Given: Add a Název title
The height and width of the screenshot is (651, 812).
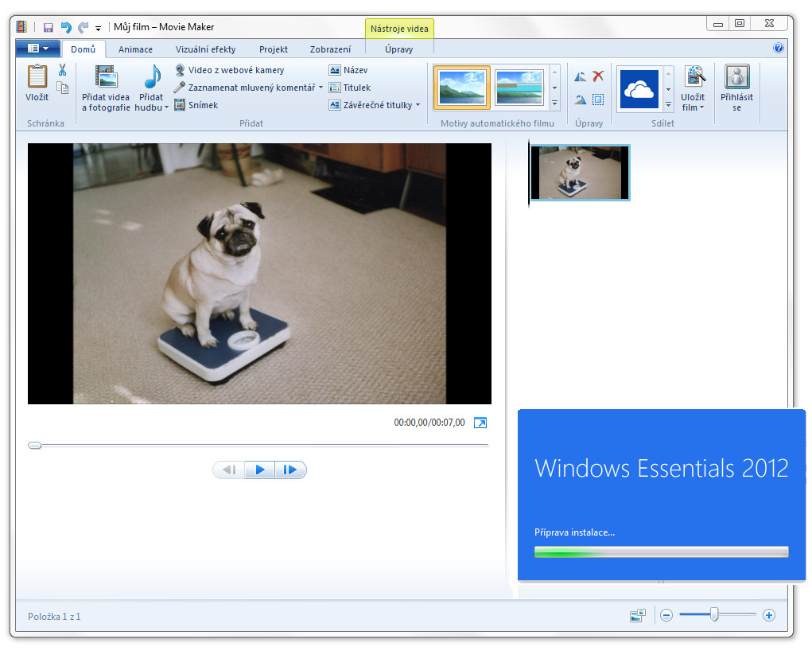Looking at the screenshot, I should 348,70.
